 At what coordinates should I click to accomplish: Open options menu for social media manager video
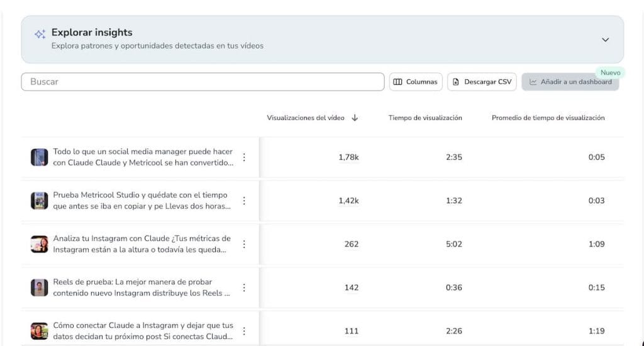[x=244, y=157]
